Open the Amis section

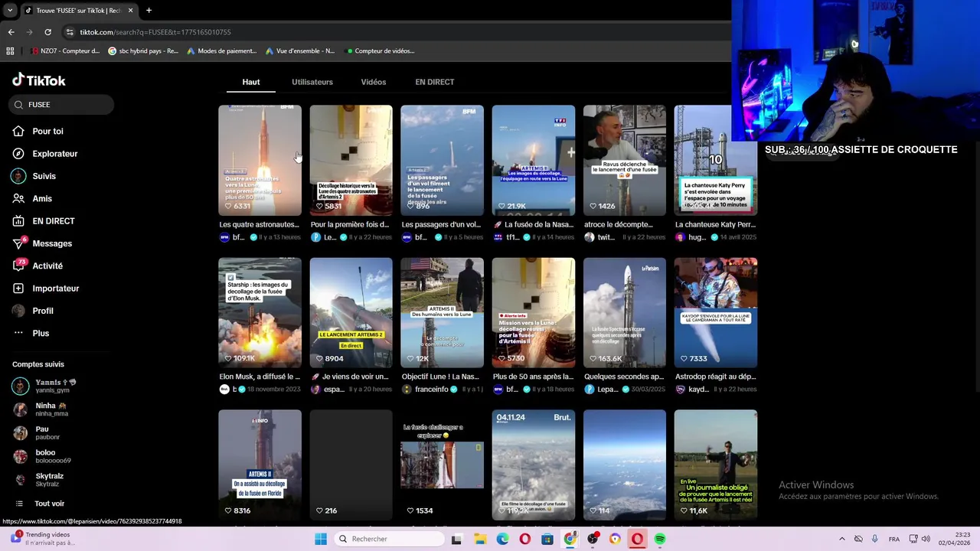[32, 198]
